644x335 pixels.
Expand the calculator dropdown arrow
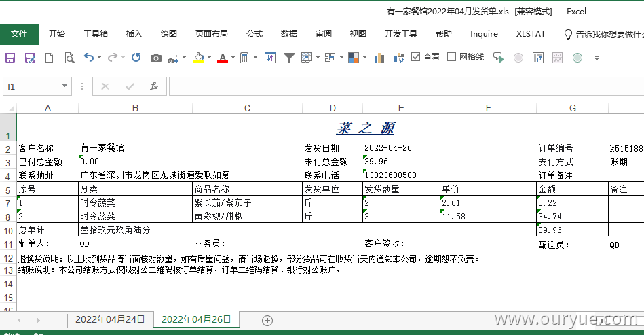tap(255, 58)
